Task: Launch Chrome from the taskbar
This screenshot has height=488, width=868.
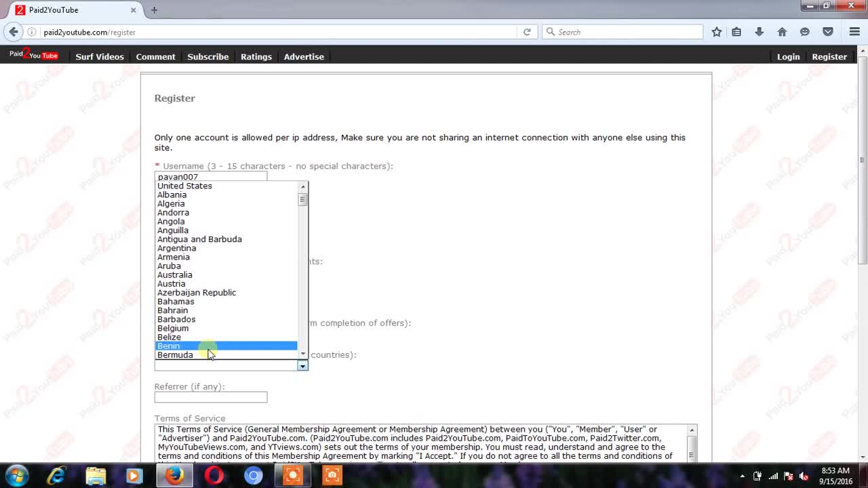Action: (x=253, y=476)
